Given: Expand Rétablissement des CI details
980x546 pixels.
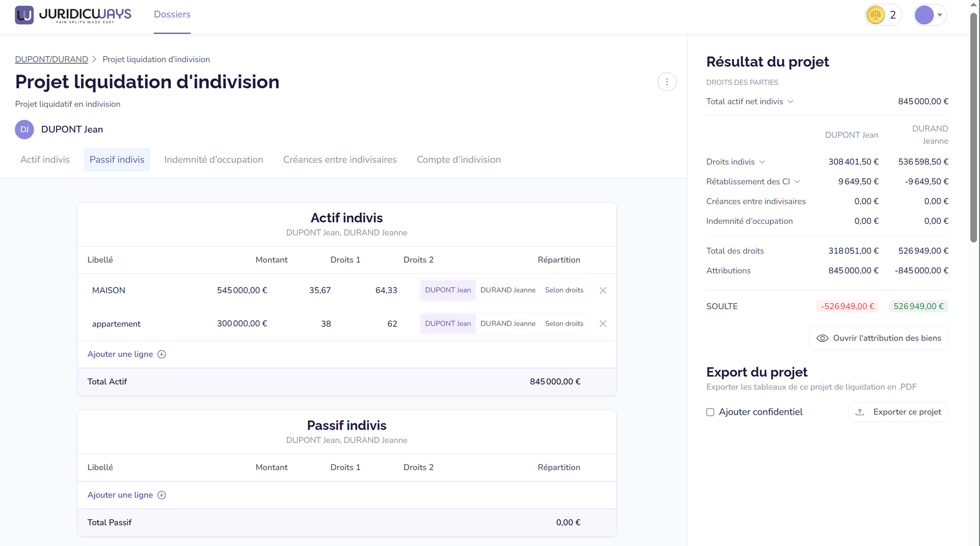Looking at the screenshot, I should click(797, 182).
